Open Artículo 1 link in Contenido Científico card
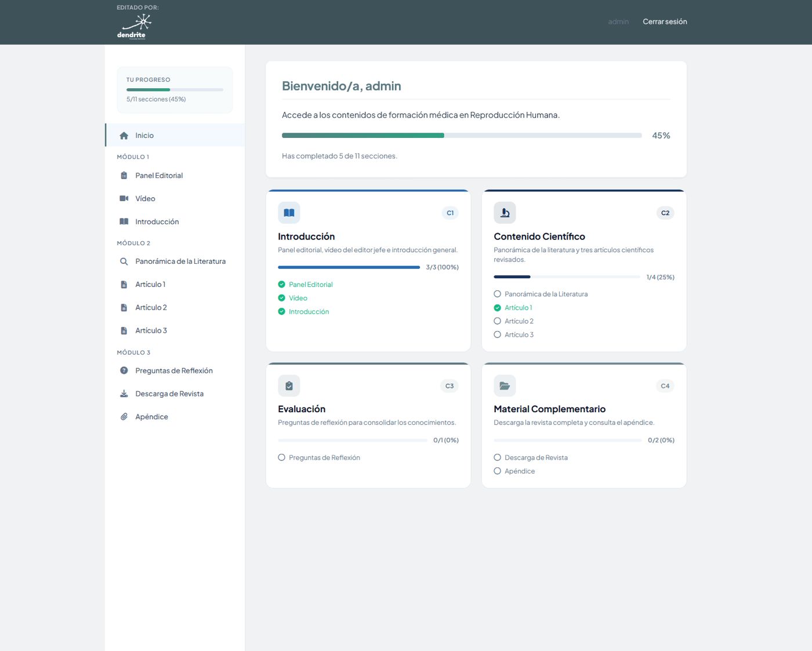This screenshot has width=812, height=651. coord(518,308)
